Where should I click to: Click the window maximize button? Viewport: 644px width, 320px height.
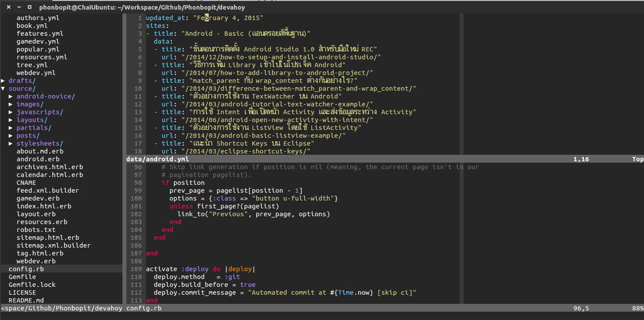(x=29, y=7)
